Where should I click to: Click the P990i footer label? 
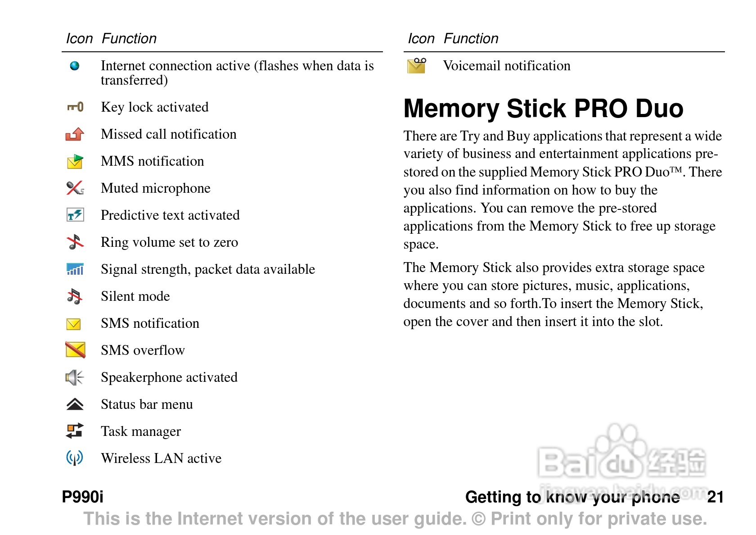(x=83, y=497)
